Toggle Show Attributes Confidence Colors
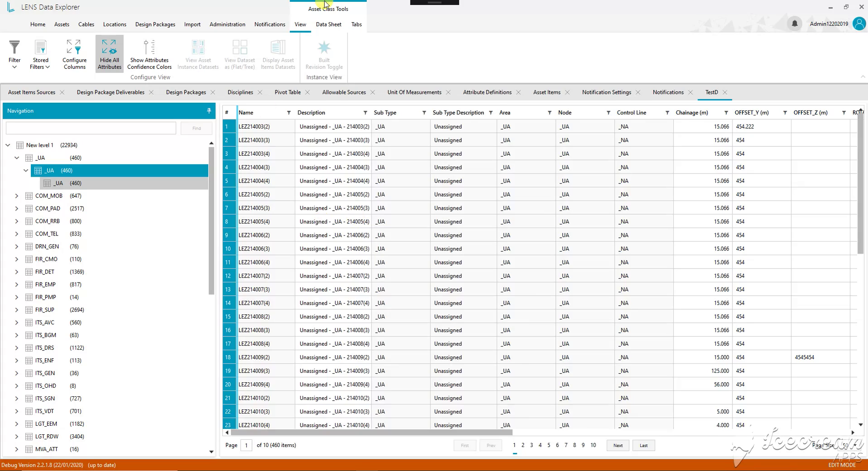The image size is (868, 471). (x=149, y=54)
